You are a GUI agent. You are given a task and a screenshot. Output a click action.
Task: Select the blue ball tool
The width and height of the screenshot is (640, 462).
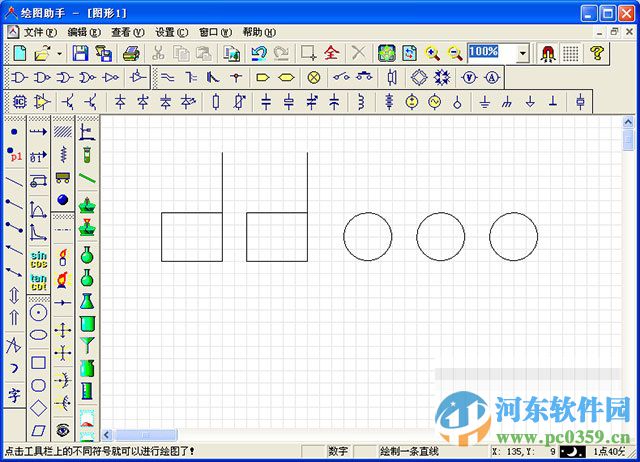pos(63,200)
